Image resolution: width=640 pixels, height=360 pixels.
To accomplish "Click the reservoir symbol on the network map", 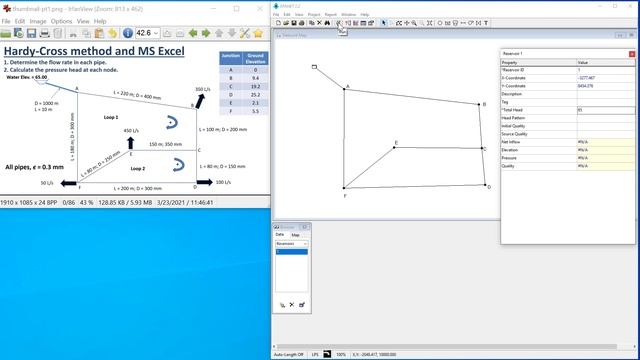I will 314,67.
